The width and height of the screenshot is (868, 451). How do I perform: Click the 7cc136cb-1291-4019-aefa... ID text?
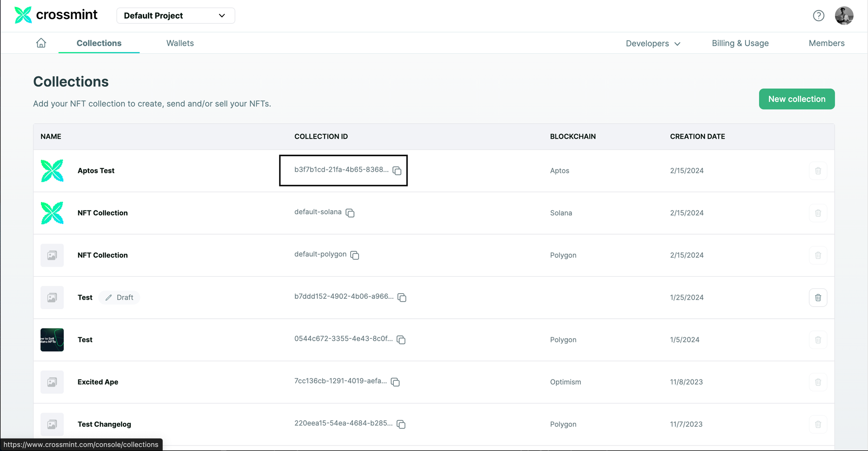(341, 381)
